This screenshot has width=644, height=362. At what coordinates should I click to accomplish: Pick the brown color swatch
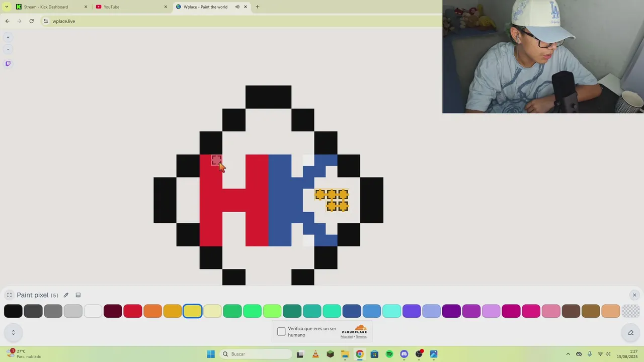pyautogui.click(x=571, y=311)
